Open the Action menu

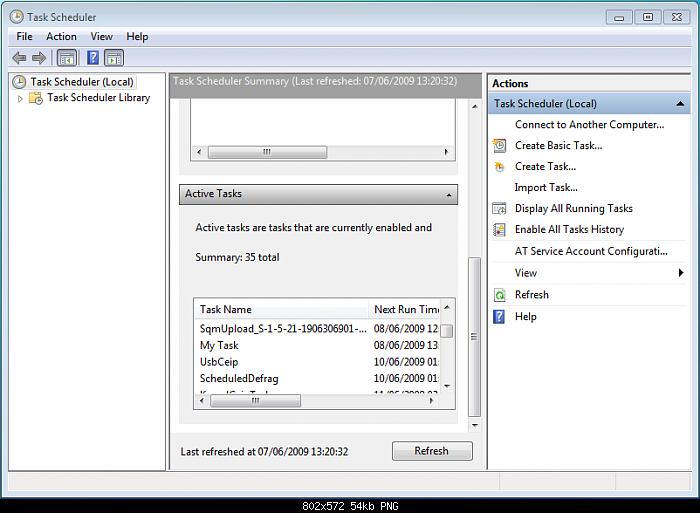(x=61, y=37)
